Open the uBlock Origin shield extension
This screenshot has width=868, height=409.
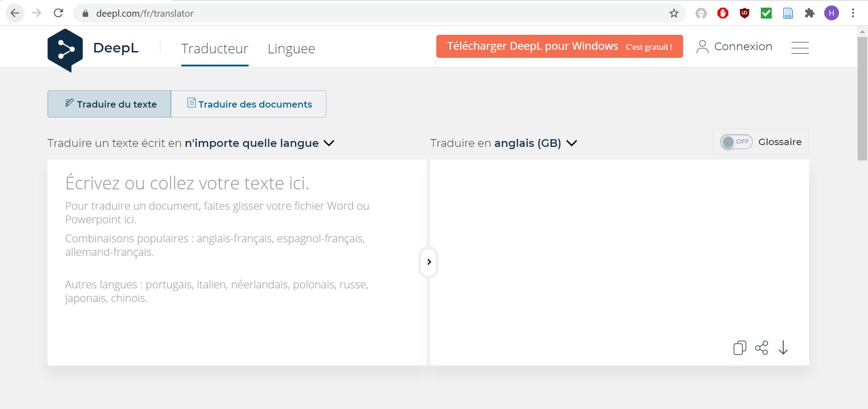[745, 13]
